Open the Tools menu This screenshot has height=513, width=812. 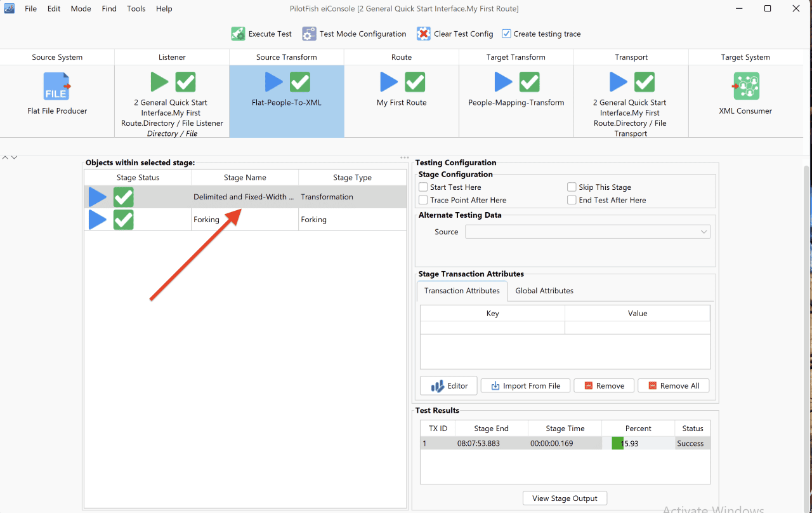[136, 9]
